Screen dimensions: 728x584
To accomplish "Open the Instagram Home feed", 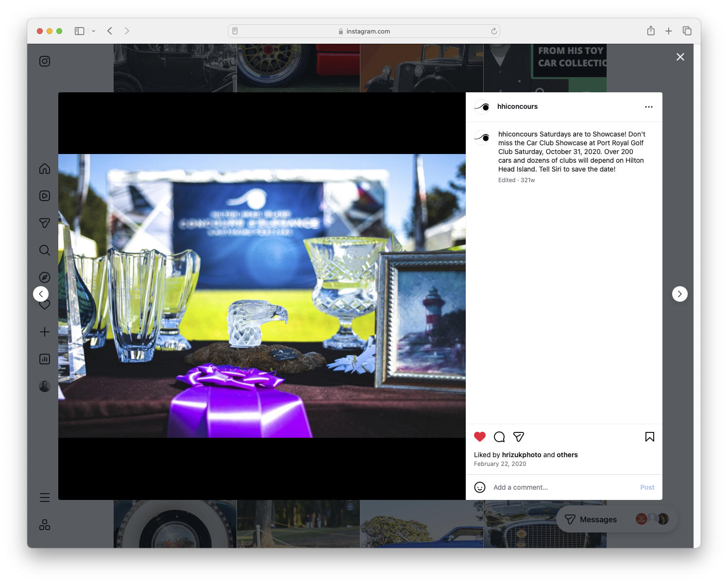I will [x=44, y=169].
